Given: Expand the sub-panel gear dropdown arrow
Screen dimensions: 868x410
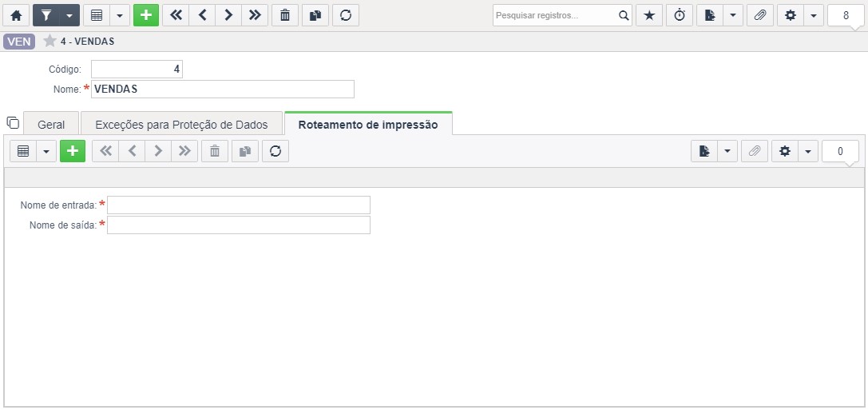Looking at the screenshot, I should 807,151.
